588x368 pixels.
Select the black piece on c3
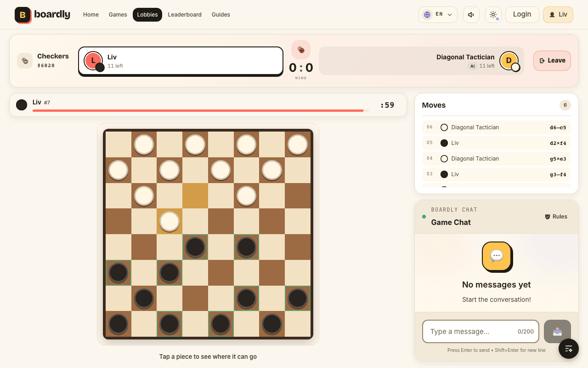click(x=170, y=273)
